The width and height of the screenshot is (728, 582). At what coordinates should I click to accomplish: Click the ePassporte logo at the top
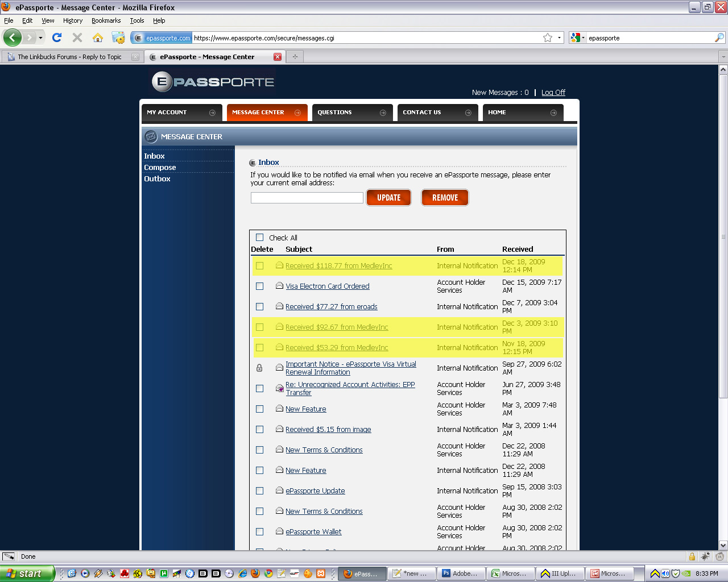[213, 82]
